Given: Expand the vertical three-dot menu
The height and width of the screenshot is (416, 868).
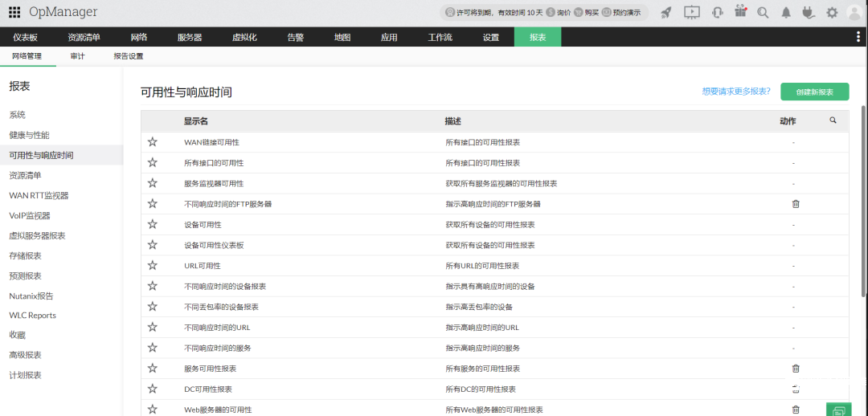Looking at the screenshot, I should (x=858, y=37).
